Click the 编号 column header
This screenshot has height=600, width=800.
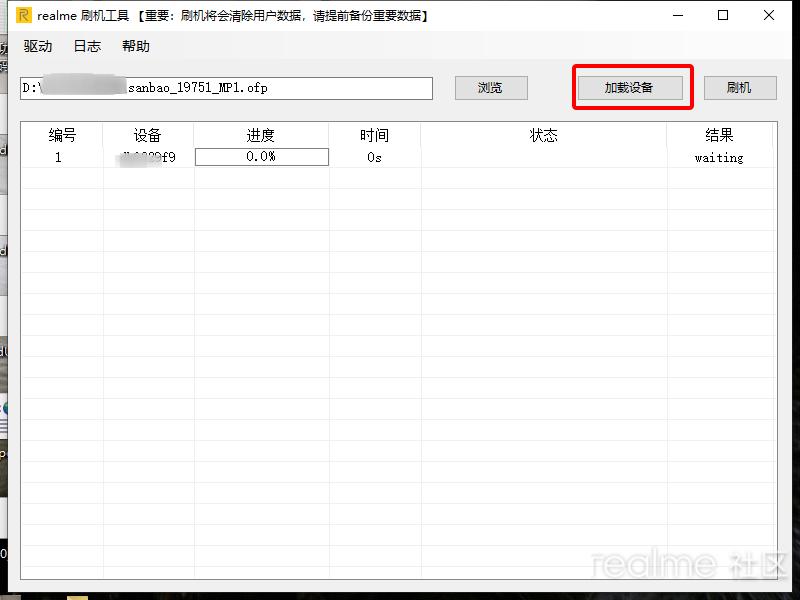62,135
